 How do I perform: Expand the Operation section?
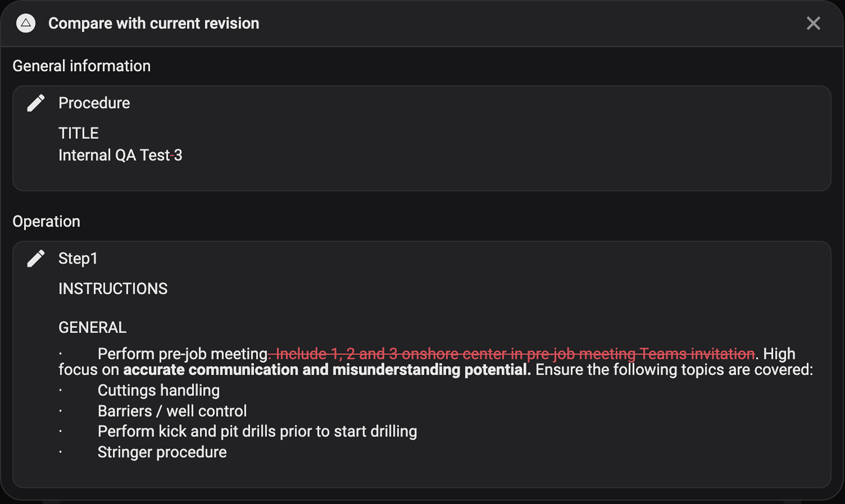[46, 221]
